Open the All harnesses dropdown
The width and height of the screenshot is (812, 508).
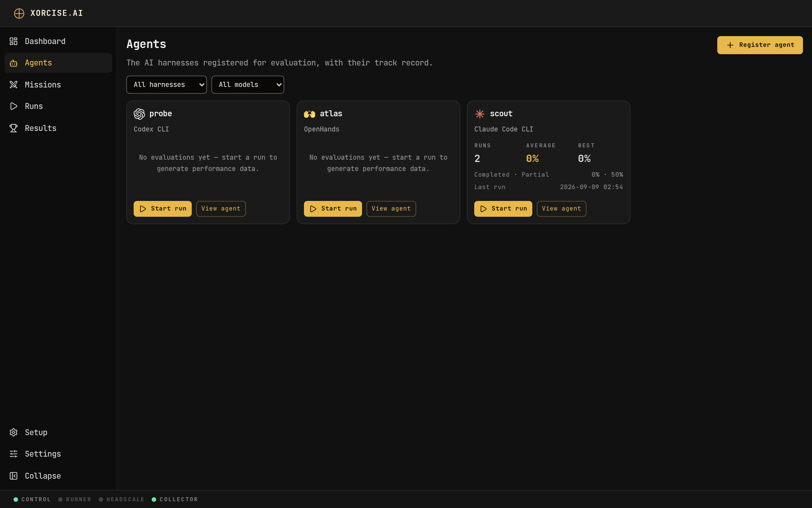coord(166,85)
